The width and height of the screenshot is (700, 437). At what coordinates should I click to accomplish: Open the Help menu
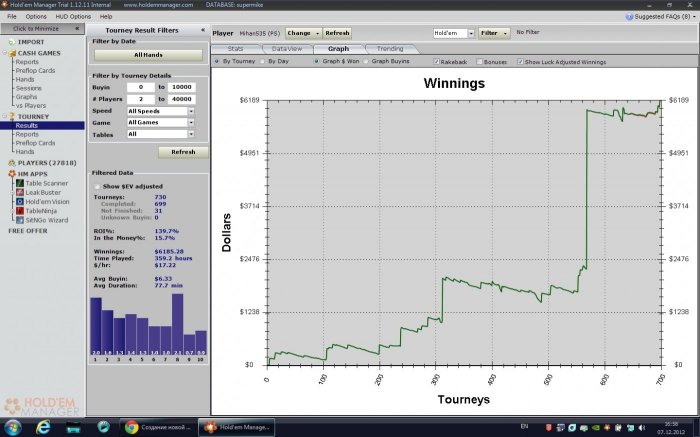106,17
